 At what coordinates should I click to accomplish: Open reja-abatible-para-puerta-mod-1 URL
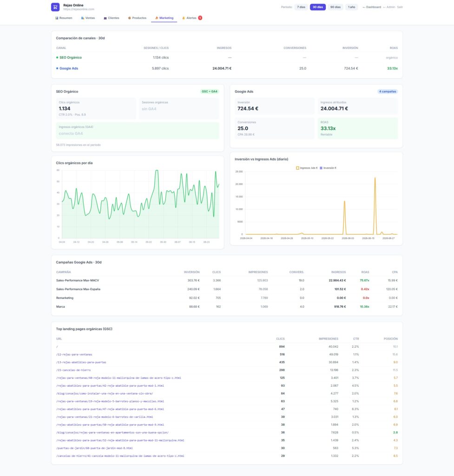pos(110,386)
